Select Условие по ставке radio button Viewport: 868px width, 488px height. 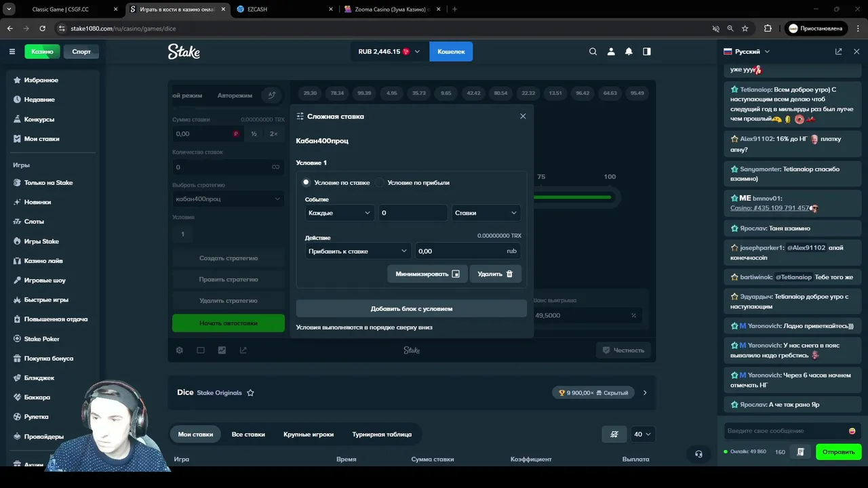click(306, 182)
